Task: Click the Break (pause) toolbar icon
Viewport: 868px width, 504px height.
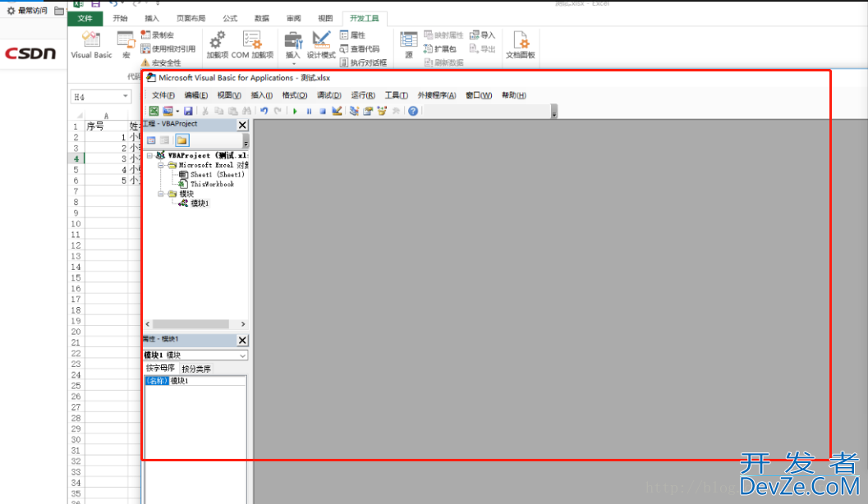Action: pyautogui.click(x=309, y=111)
